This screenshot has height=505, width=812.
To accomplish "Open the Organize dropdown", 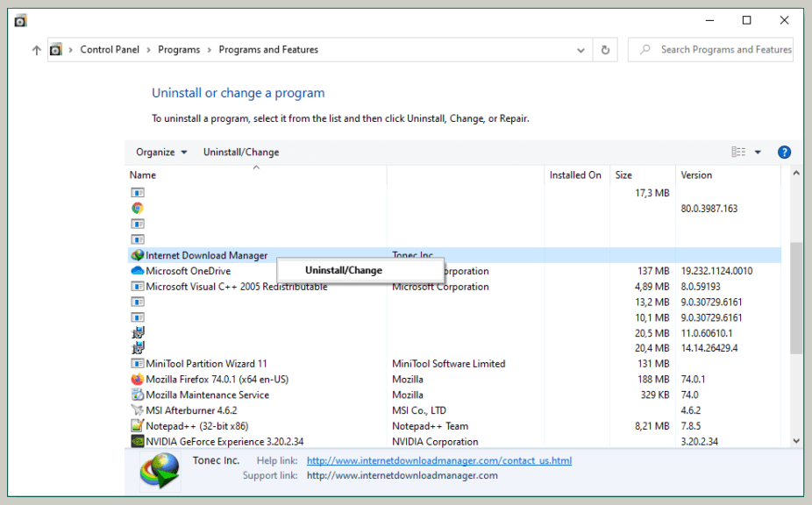I will [160, 152].
